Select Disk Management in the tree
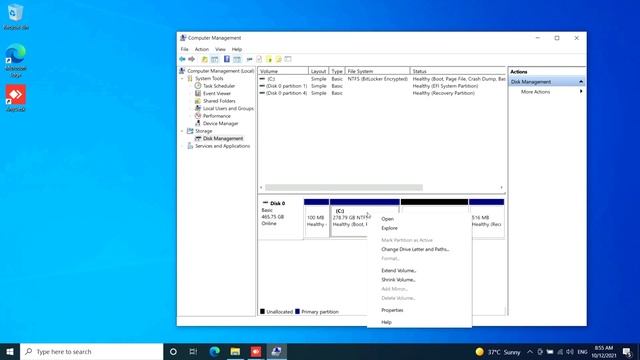The image size is (640, 360). [222, 138]
